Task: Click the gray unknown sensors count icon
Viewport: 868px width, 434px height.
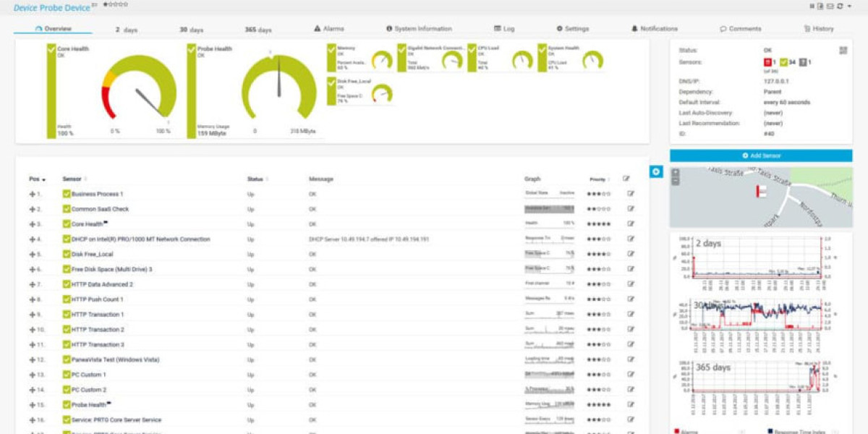Action: pyautogui.click(x=803, y=62)
